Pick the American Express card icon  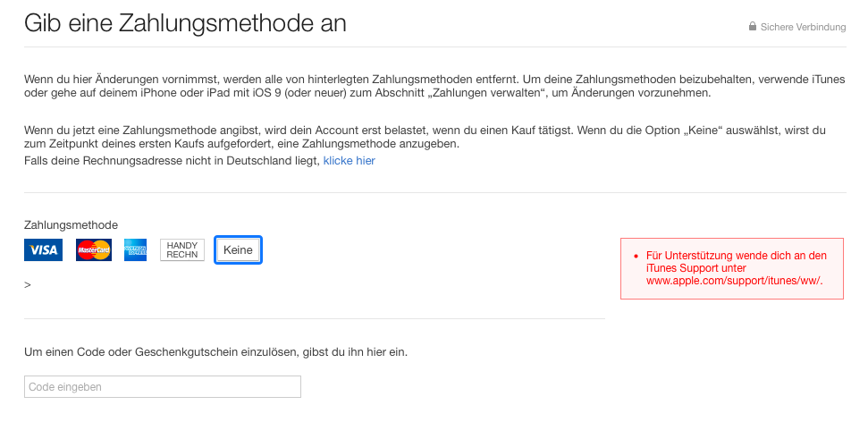(136, 250)
